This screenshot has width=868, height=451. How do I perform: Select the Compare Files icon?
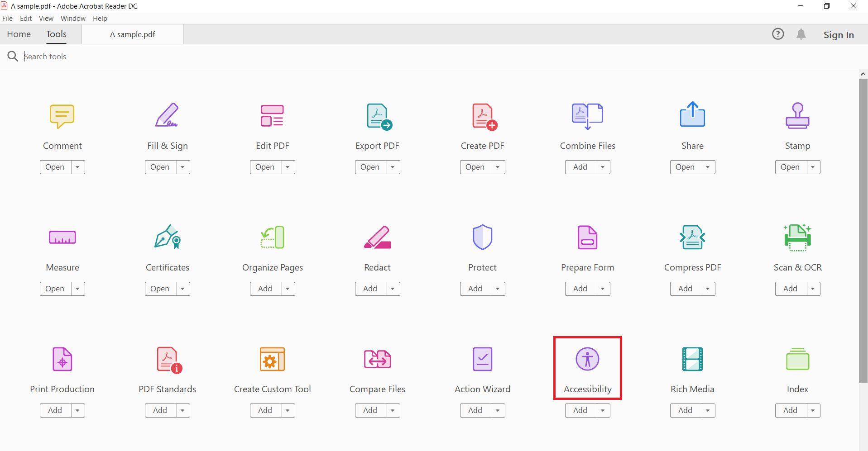[377, 359]
